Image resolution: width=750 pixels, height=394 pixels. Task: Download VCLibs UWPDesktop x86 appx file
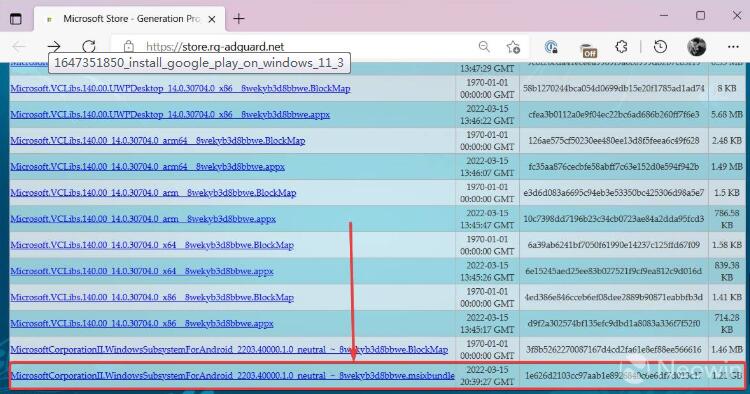(170, 114)
